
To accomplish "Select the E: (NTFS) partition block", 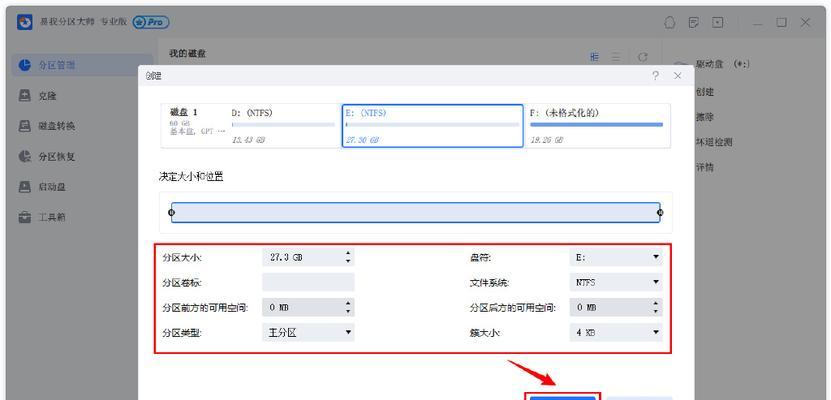I will point(432,126).
